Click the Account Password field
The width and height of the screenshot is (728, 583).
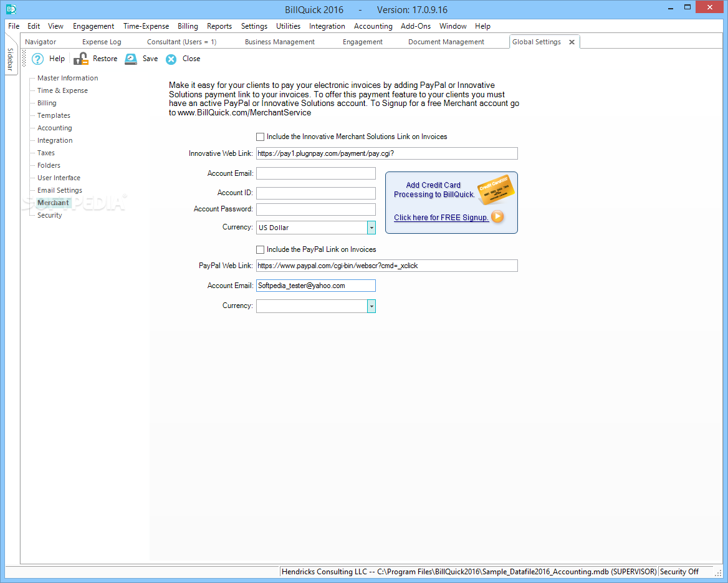click(x=316, y=209)
